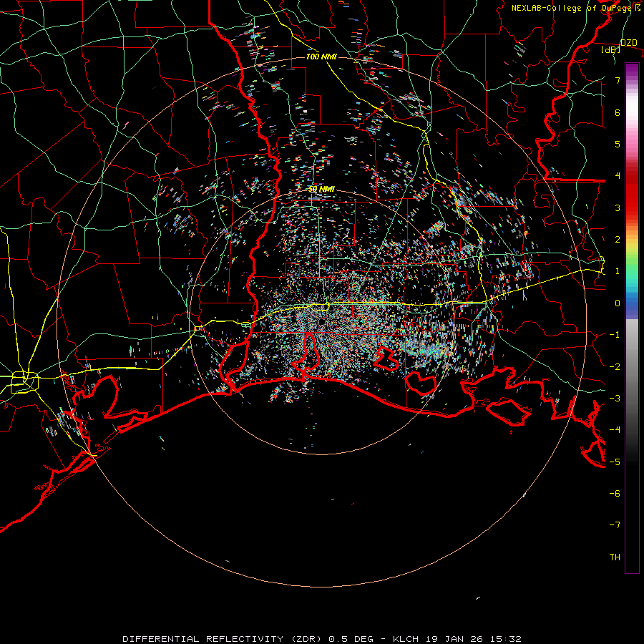
Task: Click the TH threshold label
Action: pyautogui.click(x=615, y=557)
